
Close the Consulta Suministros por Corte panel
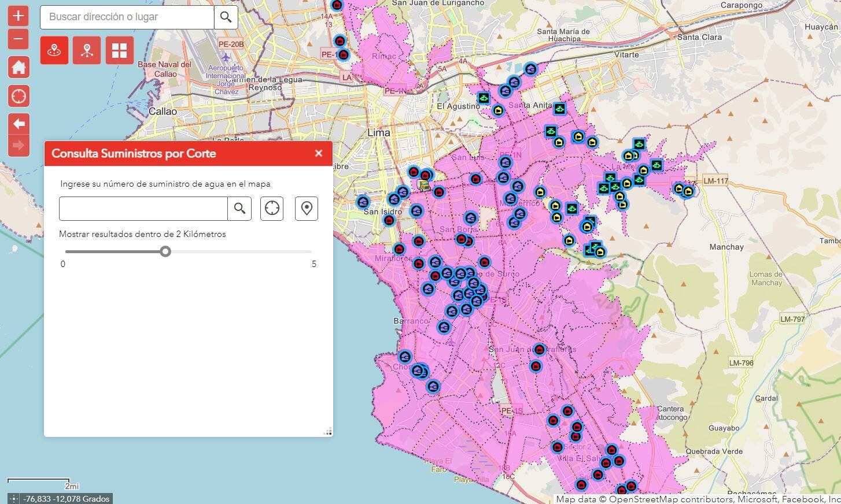[x=318, y=153]
